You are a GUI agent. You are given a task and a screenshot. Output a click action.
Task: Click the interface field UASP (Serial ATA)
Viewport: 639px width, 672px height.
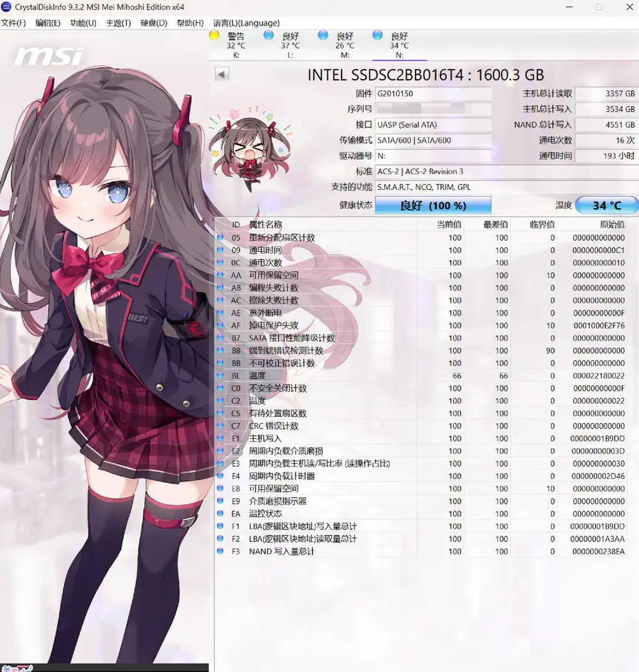[x=433, y=124]
